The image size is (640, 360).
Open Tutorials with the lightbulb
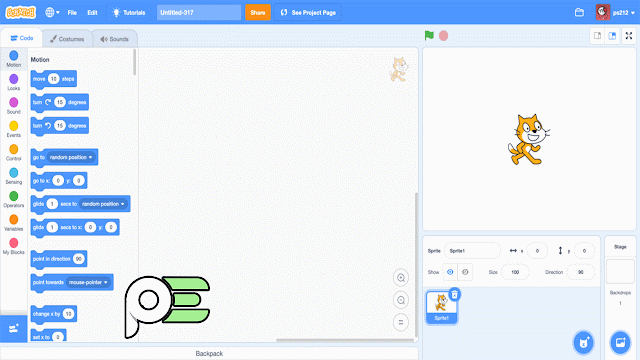[x=129, y=13]
